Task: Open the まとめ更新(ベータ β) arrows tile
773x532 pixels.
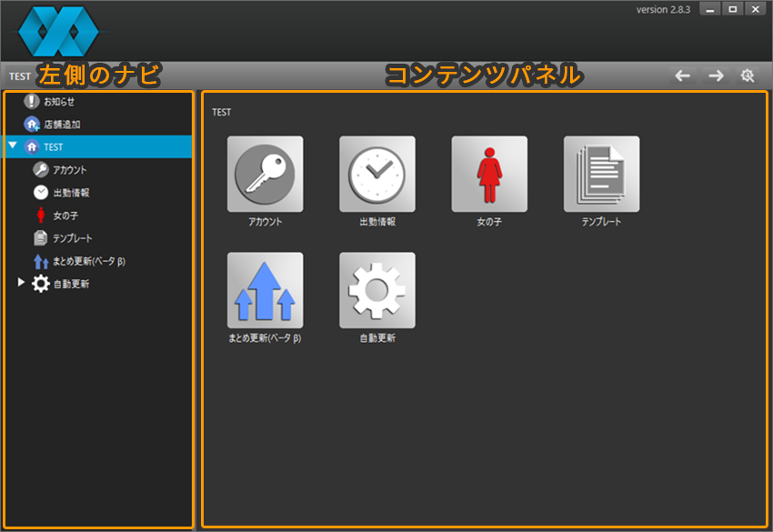Action: coord(266,290)
